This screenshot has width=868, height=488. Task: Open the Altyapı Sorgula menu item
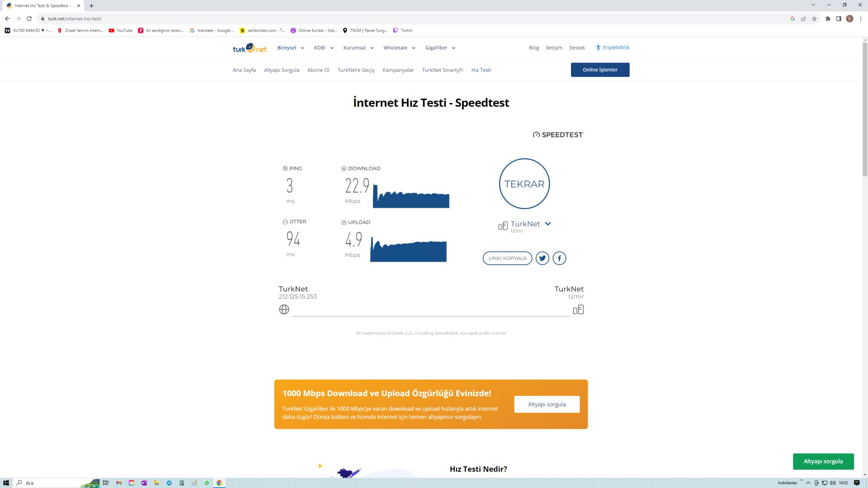pos(281,70)
